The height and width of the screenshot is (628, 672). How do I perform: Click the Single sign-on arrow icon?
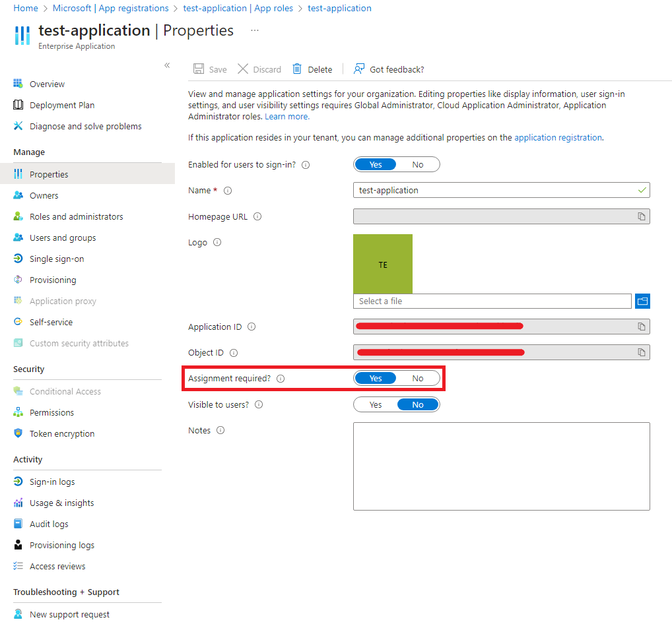pos(18,259)
